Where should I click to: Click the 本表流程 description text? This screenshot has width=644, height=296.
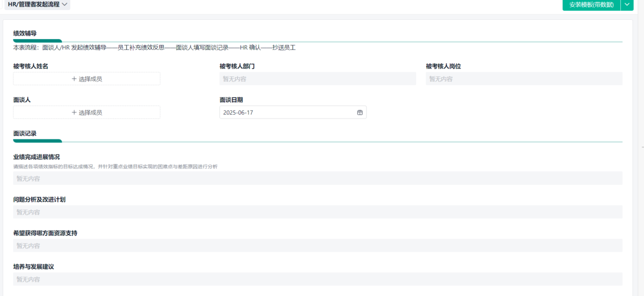click(155, 48)
